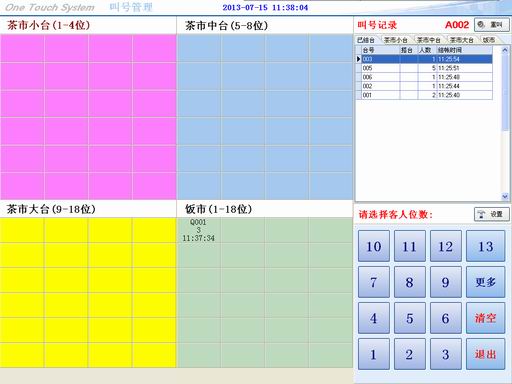This screenshot has height=384, width=512.
Task: Switch to the 已给台 tab
Action: (366, 40)
